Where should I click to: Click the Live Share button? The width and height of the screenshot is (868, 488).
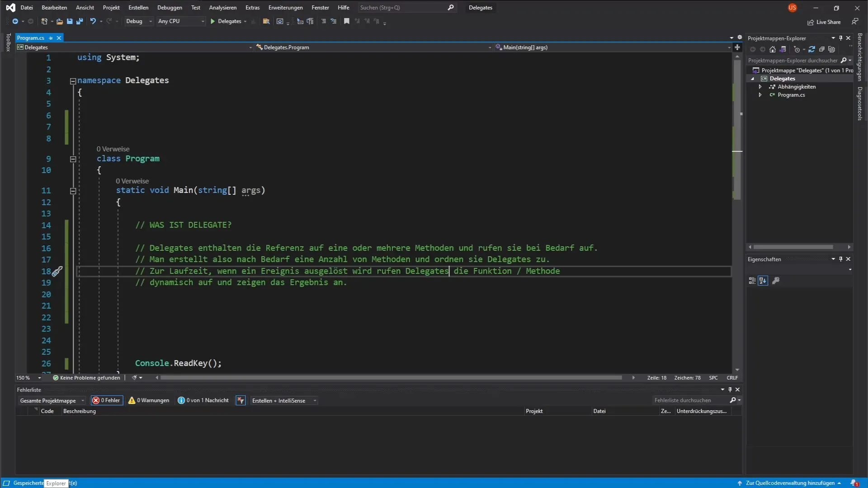tap(824, 22)
